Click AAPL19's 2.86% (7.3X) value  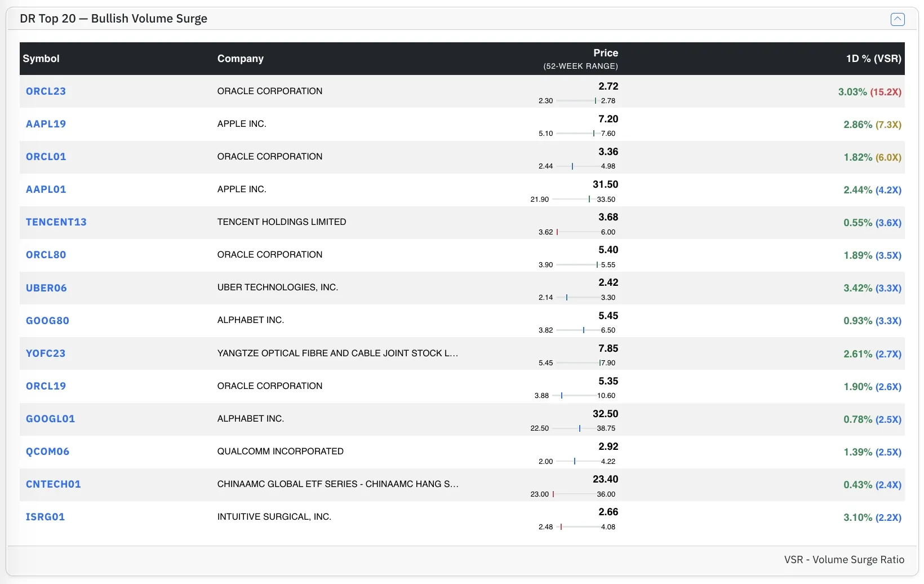click(x=872, y=125)
